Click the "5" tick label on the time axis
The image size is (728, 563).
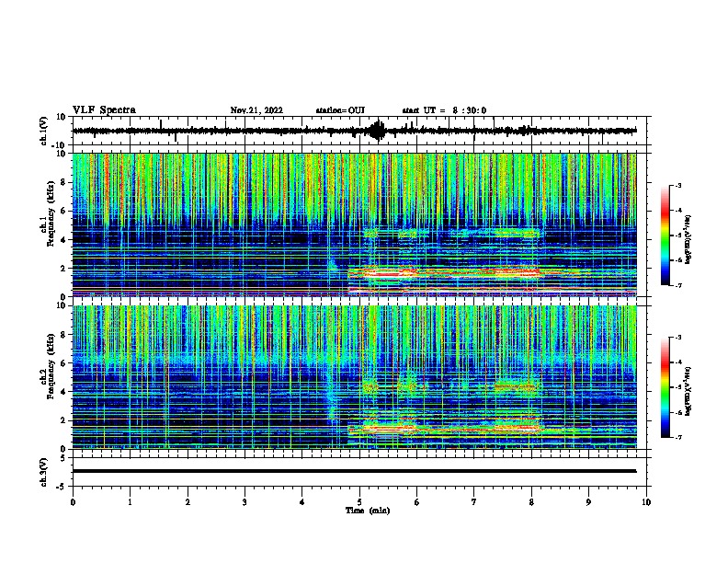click(x=359, y=502)
